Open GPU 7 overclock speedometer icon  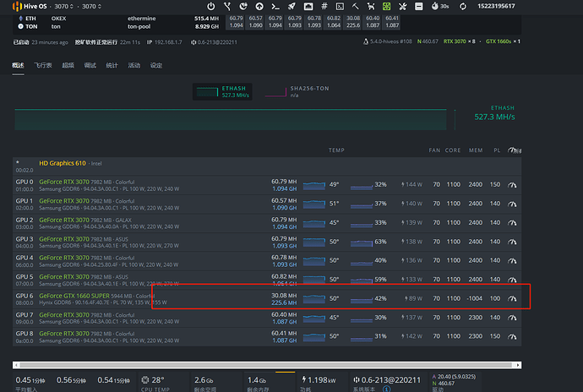[512, 318]
